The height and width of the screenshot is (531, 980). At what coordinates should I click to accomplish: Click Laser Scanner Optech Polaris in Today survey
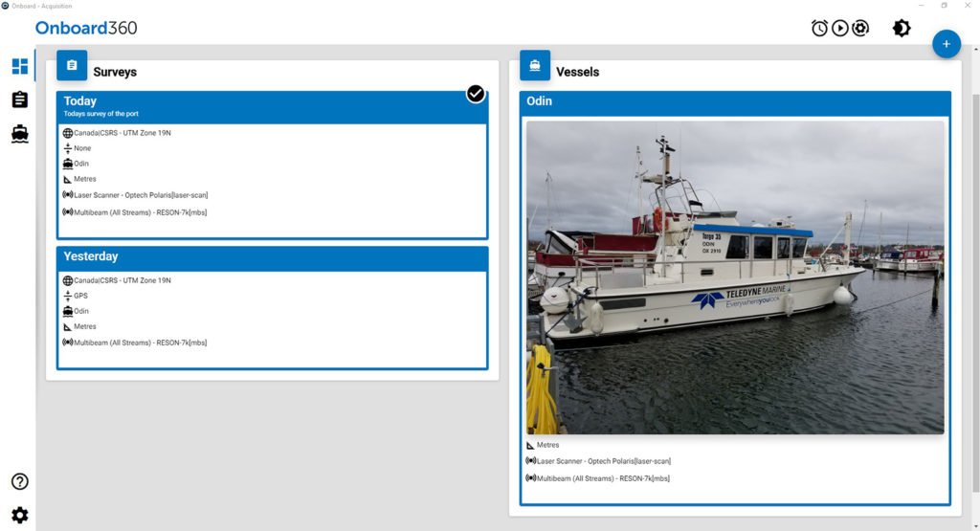140,195
